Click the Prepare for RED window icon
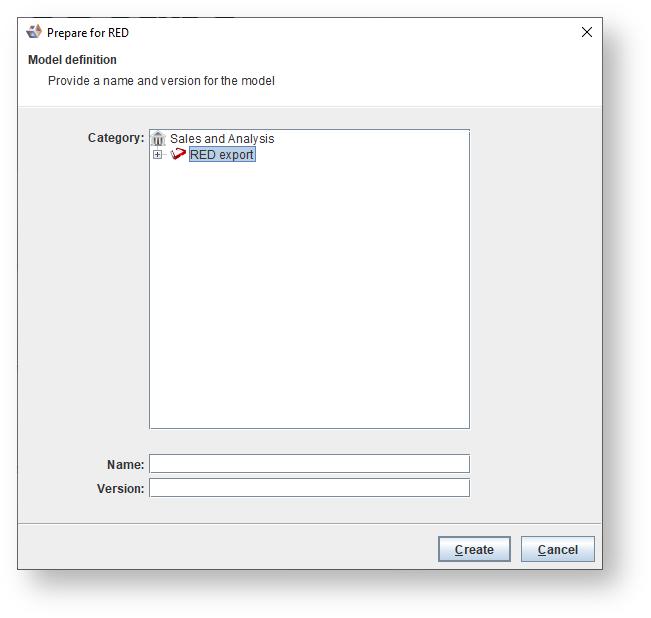The width and height of the screenshot is (651, 618). click(x=34, y=32)
